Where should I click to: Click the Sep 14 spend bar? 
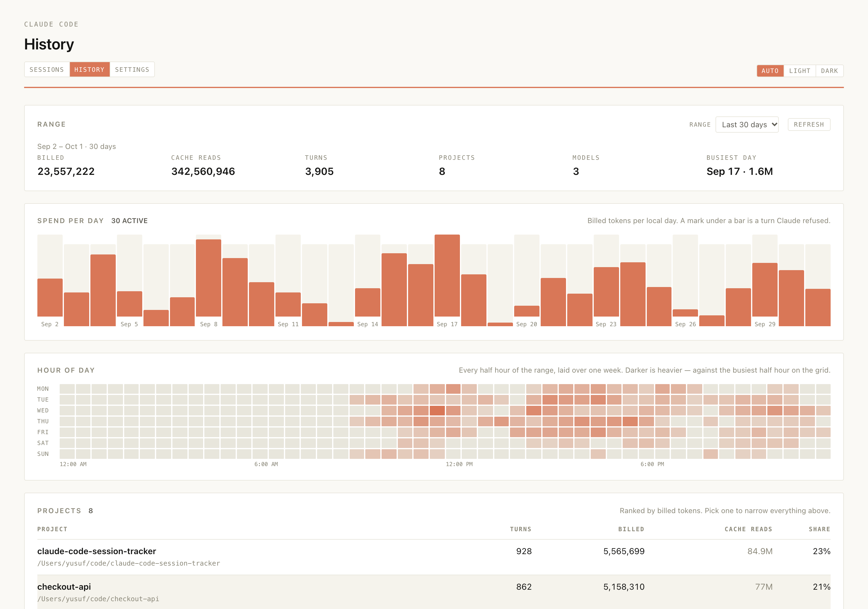click(367, 302)
